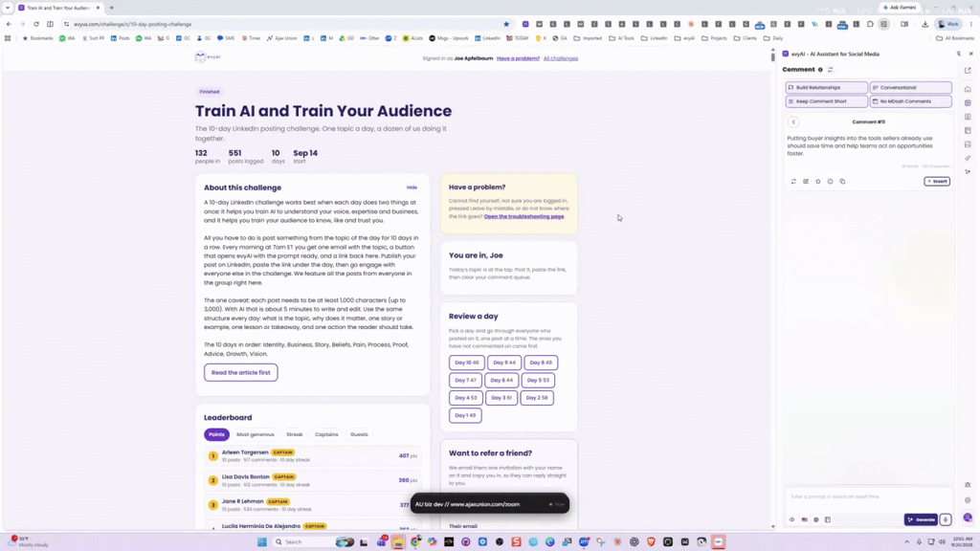
Task: Click the info icon next to Comment heading
Action: click(x=820, y=70)
